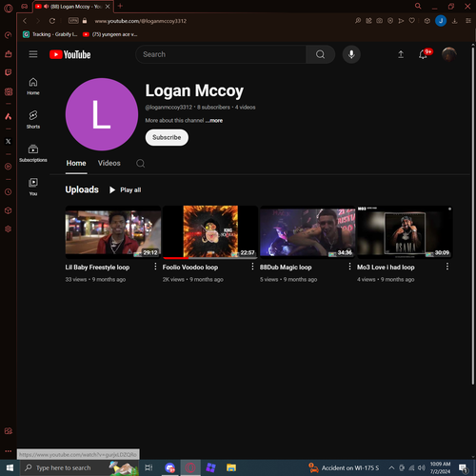The width and height of the screenshot is (476, 476).
Task: Open the Windows notification center
Action: (464, 467)
